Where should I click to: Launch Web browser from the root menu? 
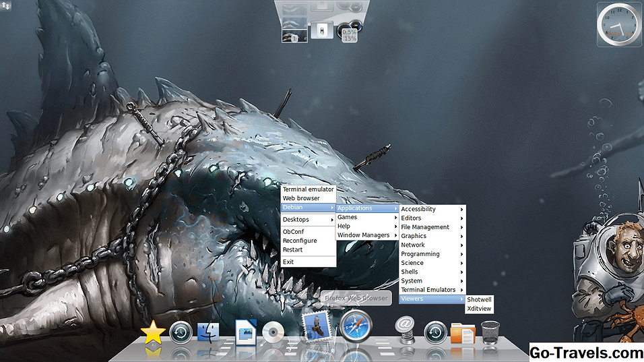[308, 198]
